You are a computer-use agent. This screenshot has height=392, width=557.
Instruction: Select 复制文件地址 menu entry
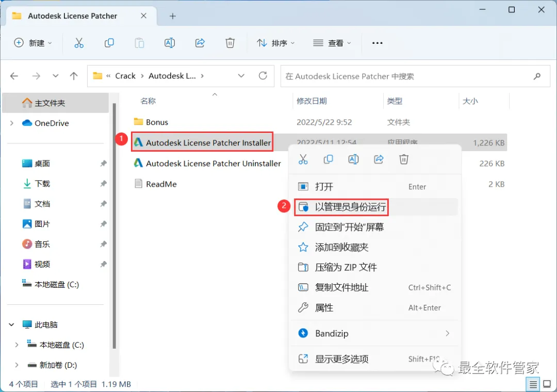374,287
